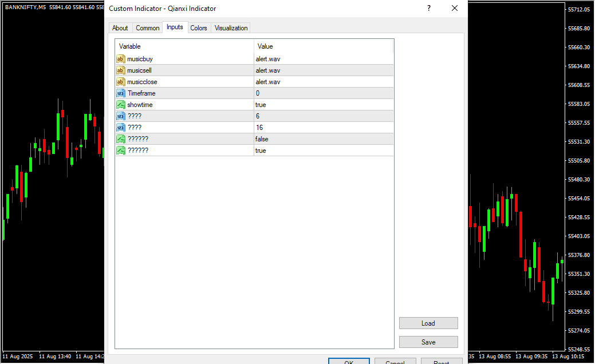Select the Timeframe value cell showing 0
Viewport: 595px width, 364px height.
pos(324,93)
